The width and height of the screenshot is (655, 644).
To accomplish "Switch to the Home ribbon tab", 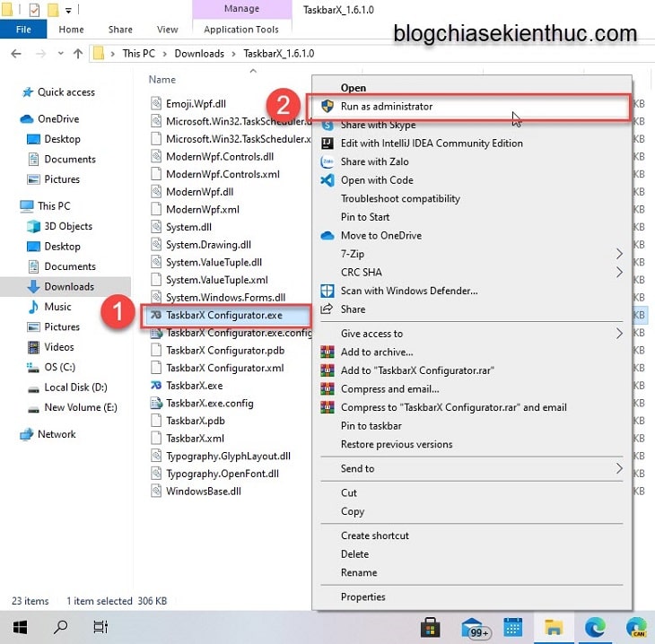I will pyautogui.click(x=71, y=30).
